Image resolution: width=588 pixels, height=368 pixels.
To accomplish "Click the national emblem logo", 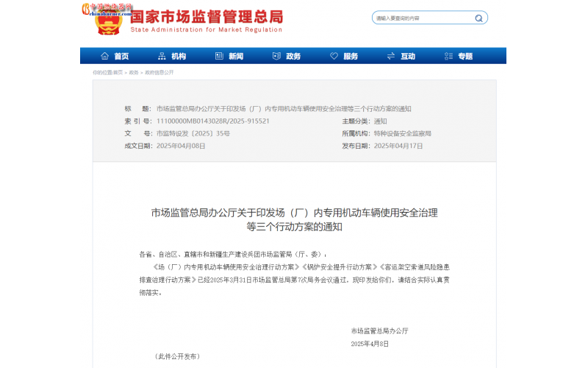I will (x=109, y=24).
